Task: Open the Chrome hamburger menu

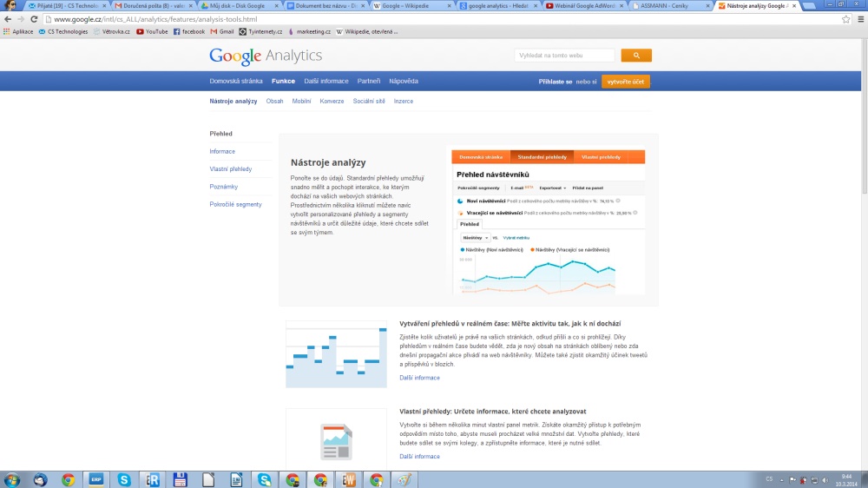Action: [861, 19]
